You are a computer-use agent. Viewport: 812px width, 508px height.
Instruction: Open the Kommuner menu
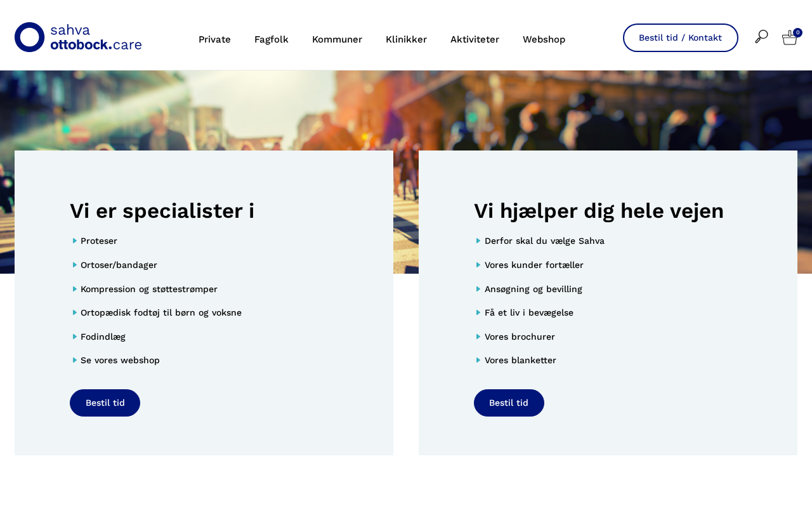pos(337,39)
